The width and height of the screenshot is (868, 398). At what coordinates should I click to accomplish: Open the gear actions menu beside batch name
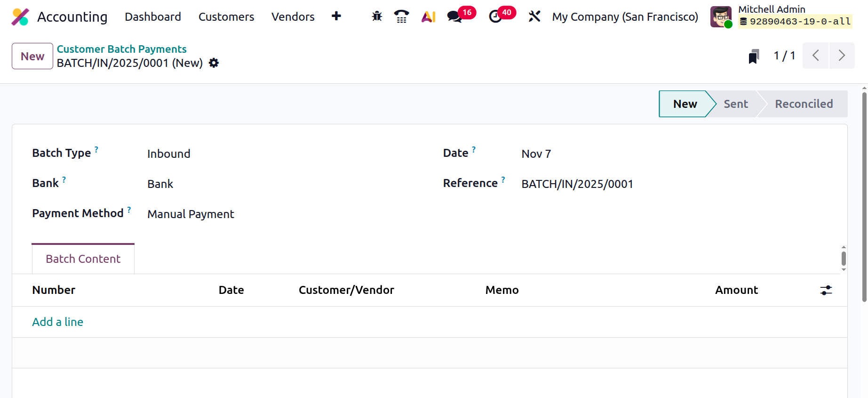click(214, 63)
